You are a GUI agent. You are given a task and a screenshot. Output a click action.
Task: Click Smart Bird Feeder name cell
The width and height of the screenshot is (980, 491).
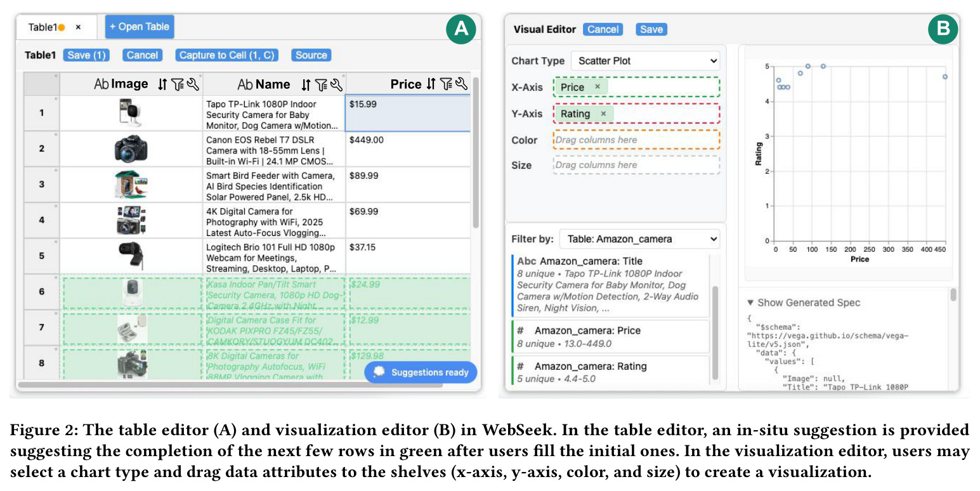pos(274,185)
